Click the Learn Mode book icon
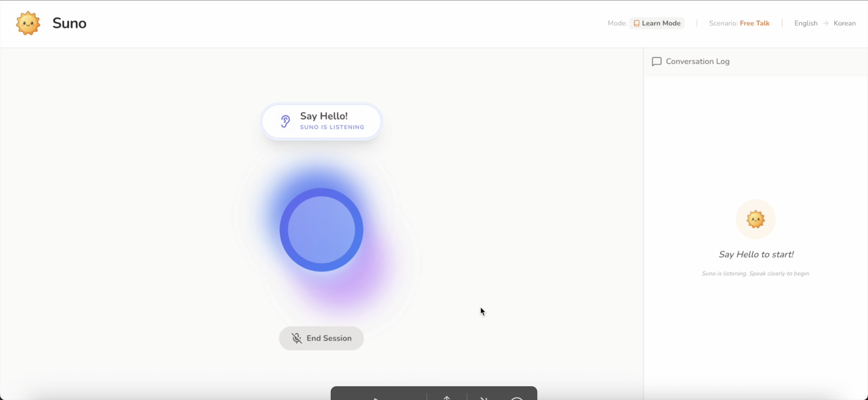This screenshot has width=868, height=400. pyautogui.click(x=637, y=23)
